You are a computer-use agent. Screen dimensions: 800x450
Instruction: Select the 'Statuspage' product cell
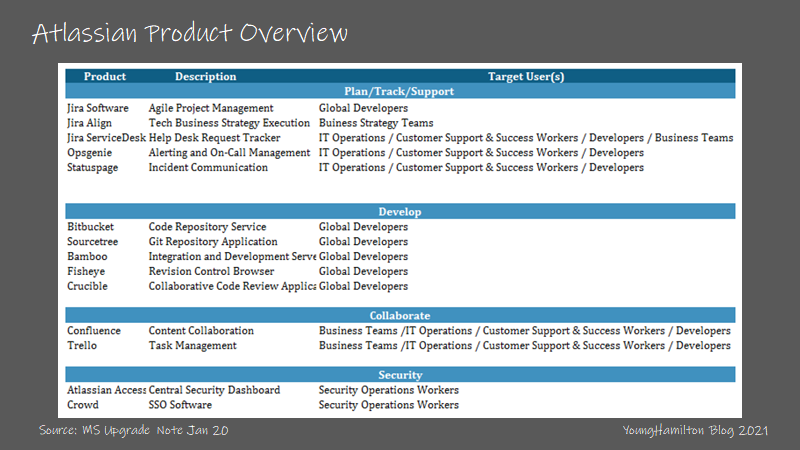click(x=92, y=167)
